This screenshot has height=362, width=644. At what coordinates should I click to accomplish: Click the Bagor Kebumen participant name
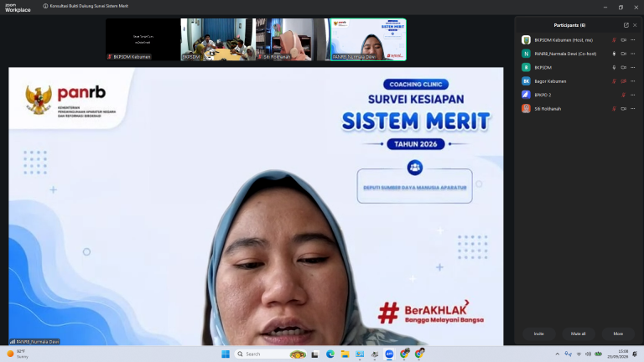pyautogui.click(x=550, y=81)
